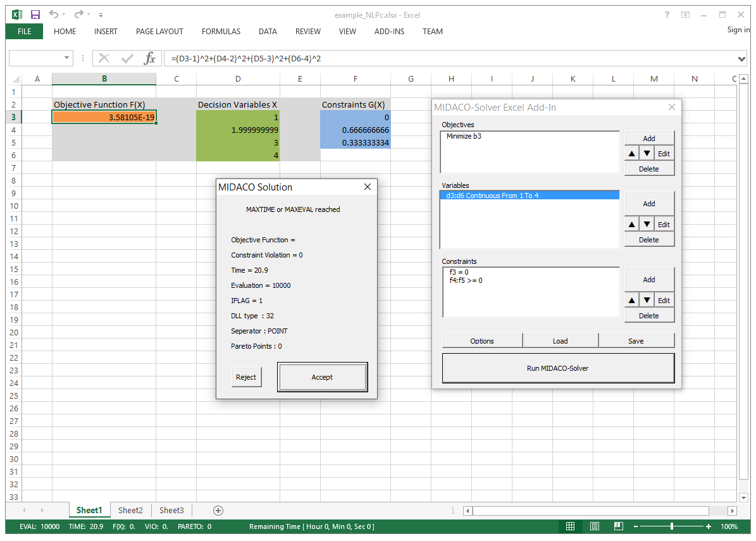Switch to Page Layout view in status bar
756x541 pixels.
(x=595, y=526)
